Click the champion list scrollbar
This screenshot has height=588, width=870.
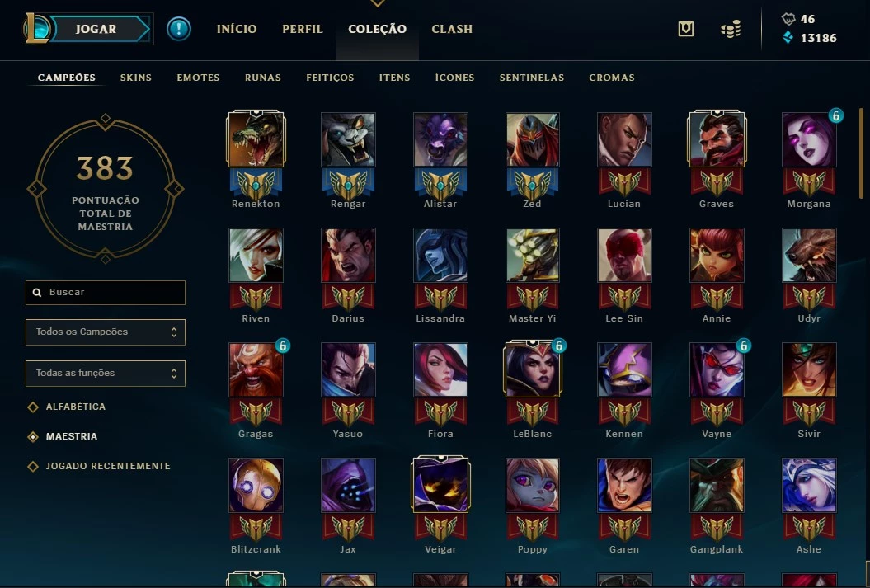click(x=861, y=153)
